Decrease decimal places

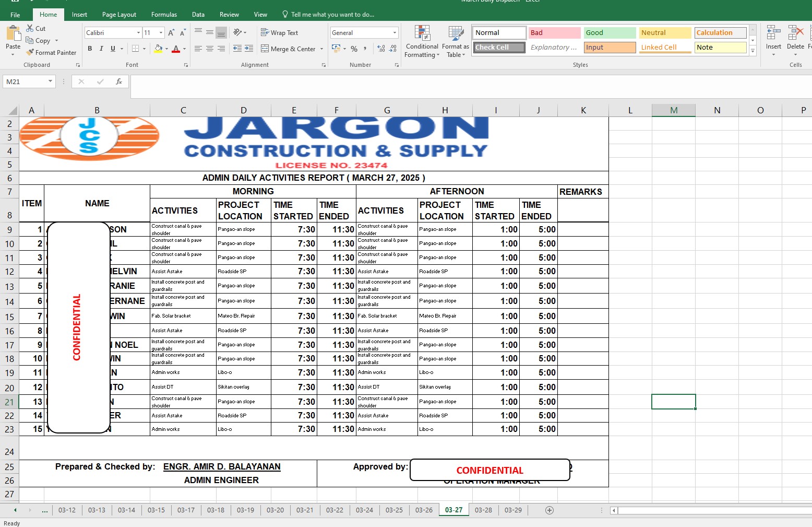(x=393, y=49)
